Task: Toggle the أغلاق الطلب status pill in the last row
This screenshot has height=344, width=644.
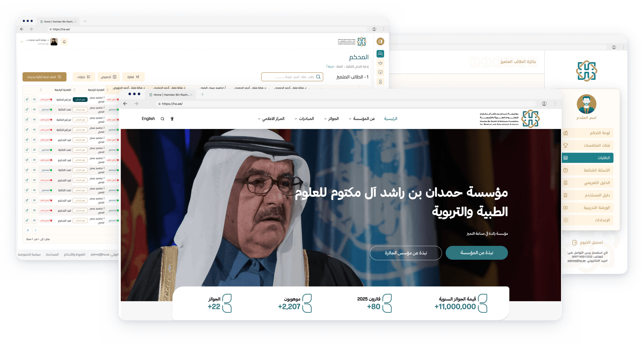Action: (x=46, y=221)
